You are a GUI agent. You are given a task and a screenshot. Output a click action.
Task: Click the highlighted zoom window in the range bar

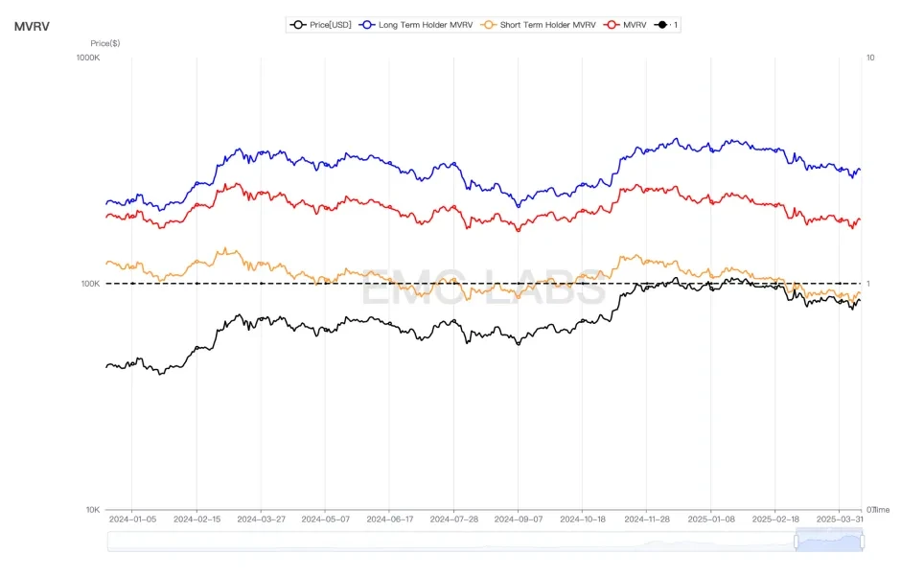(829, 542)
